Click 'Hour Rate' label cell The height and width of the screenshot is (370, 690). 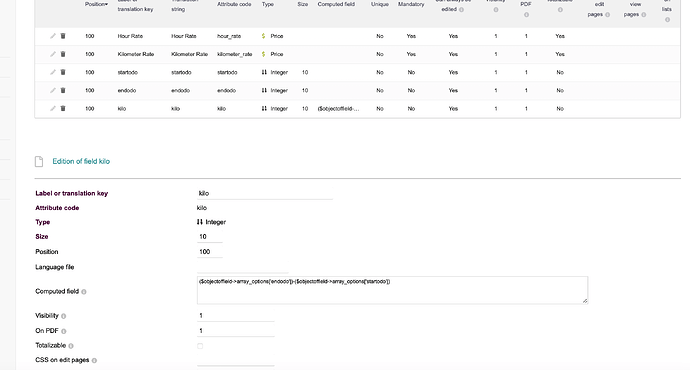tap(130, 36)
